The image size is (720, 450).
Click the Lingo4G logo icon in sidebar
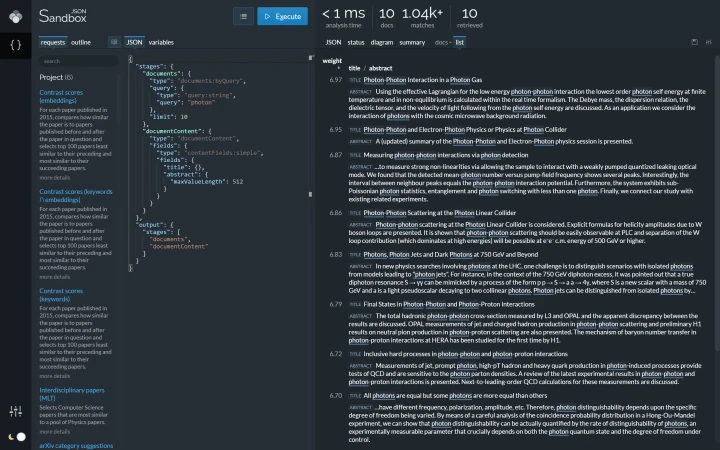pyautogui.click(x=16, y=17)
